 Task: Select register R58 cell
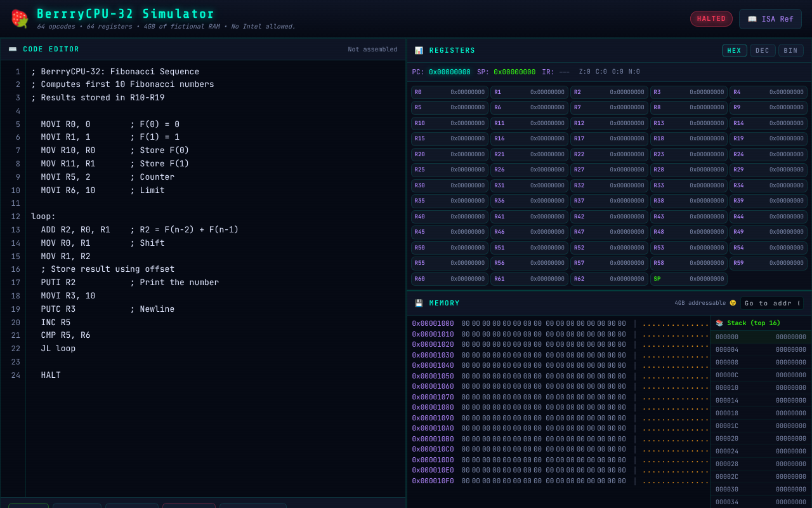point(689,263)
